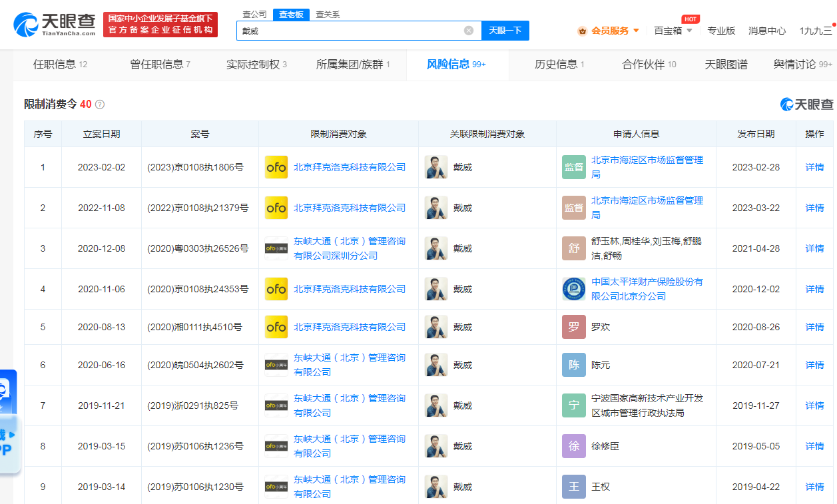The width and height of the screenshot is (837, 504).
Task: Open 消息中心 in the header
Action: point(767,31)
